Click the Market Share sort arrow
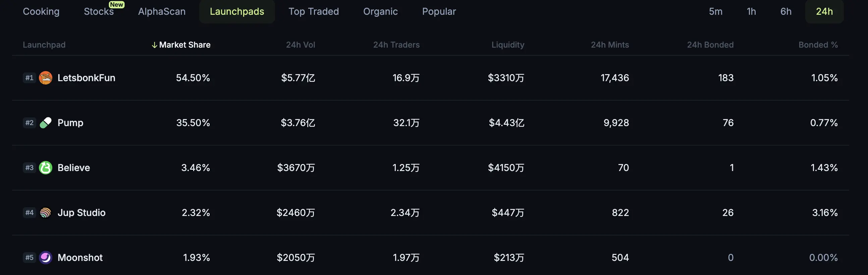Viewport: 868px width, 275px height. click(x=154, y=45)
